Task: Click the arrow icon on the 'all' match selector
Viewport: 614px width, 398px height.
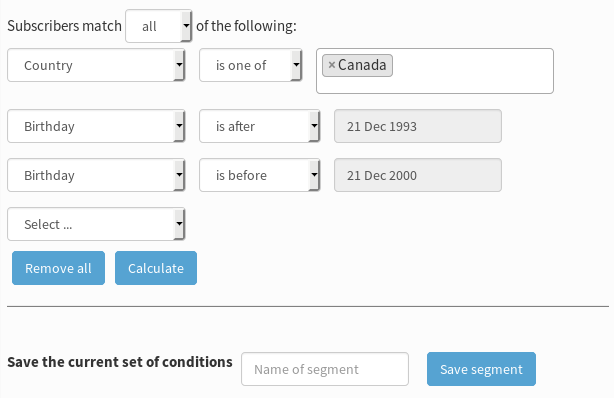Action: (x=186, y=26)
